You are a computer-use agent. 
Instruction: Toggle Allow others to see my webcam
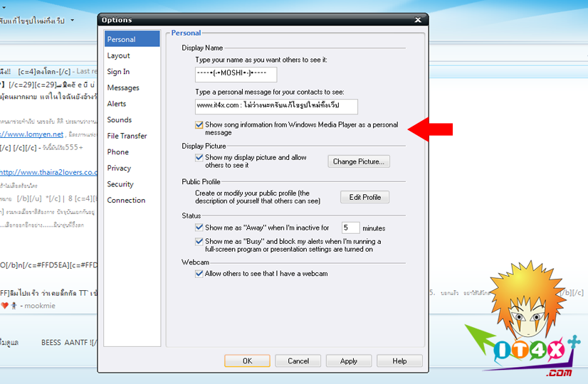[x=199, y=274]
